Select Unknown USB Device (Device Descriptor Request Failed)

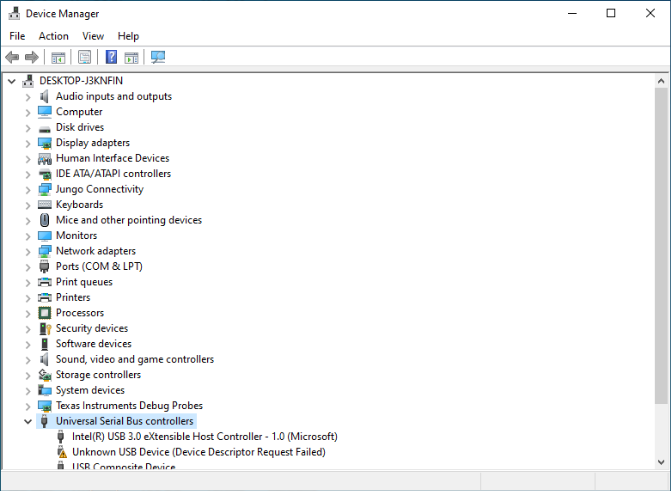tap(199, 452)
